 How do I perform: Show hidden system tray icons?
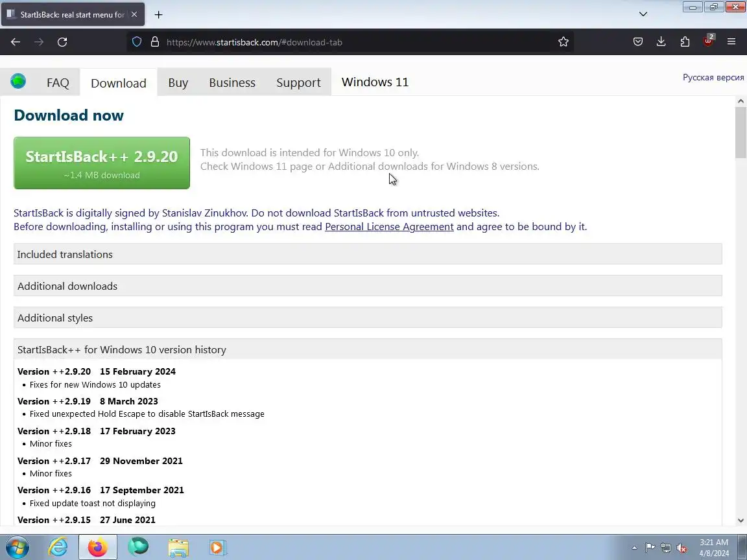click(634, 548)
